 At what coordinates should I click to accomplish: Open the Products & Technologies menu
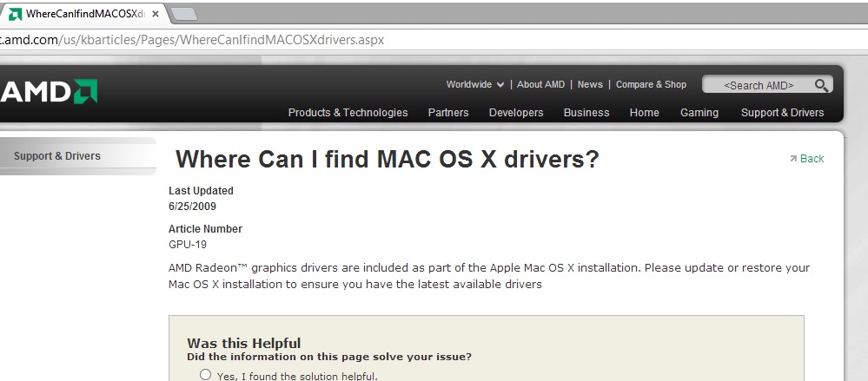348,113
